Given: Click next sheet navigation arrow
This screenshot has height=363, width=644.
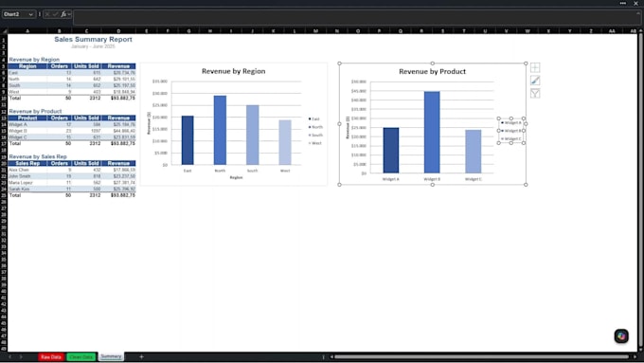Looking at the screenshot, I should coord(21,356).
